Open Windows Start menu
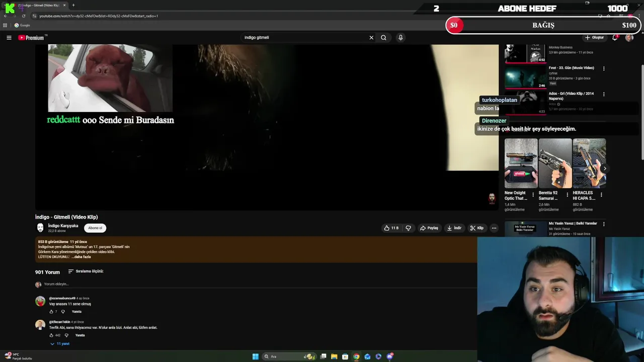Viewport: 644px width, 362px height. (256, 356)
